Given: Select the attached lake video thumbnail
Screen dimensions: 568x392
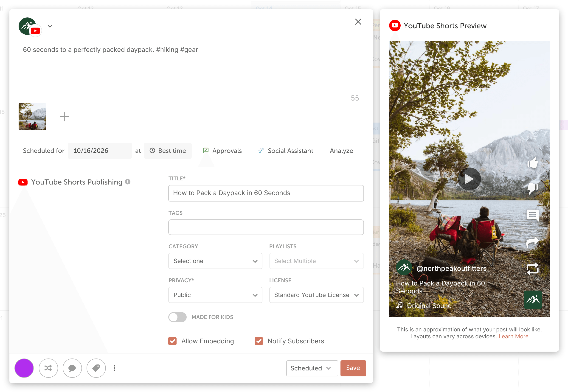Looking at the screenshot, I should (32, 116).
